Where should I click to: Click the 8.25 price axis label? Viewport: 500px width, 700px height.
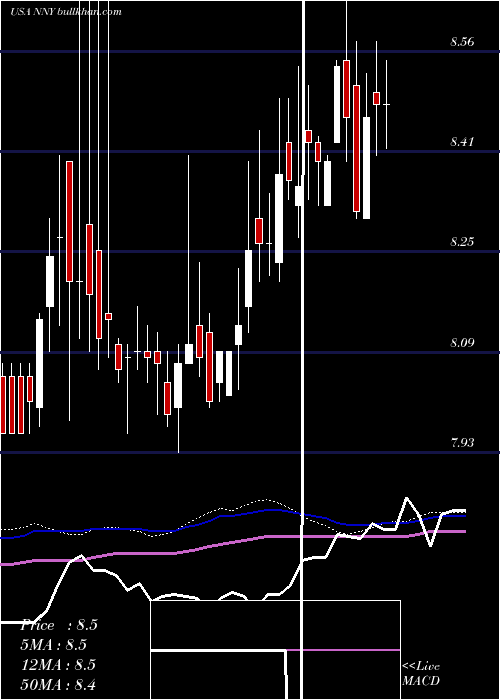462,242
